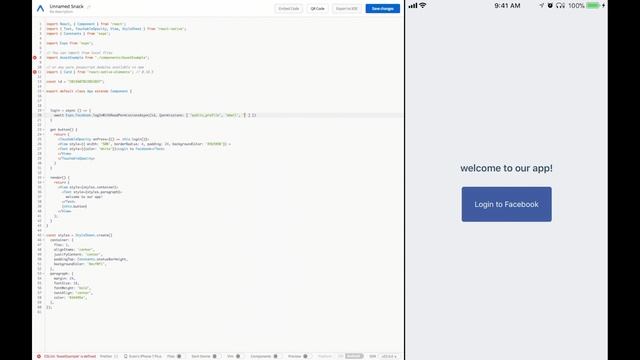Click the error marker on line 11
This screenshot has height=360, width=640.
pyautogui.click(x=35, y=72)
